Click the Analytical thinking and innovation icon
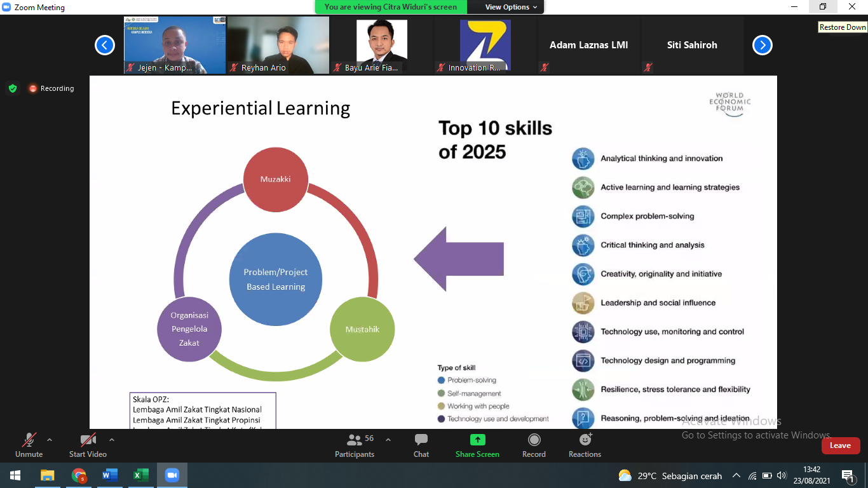Image resolution: width=868 pixels, height=488 pixels. pyautogui.click(x=583, y=158)
